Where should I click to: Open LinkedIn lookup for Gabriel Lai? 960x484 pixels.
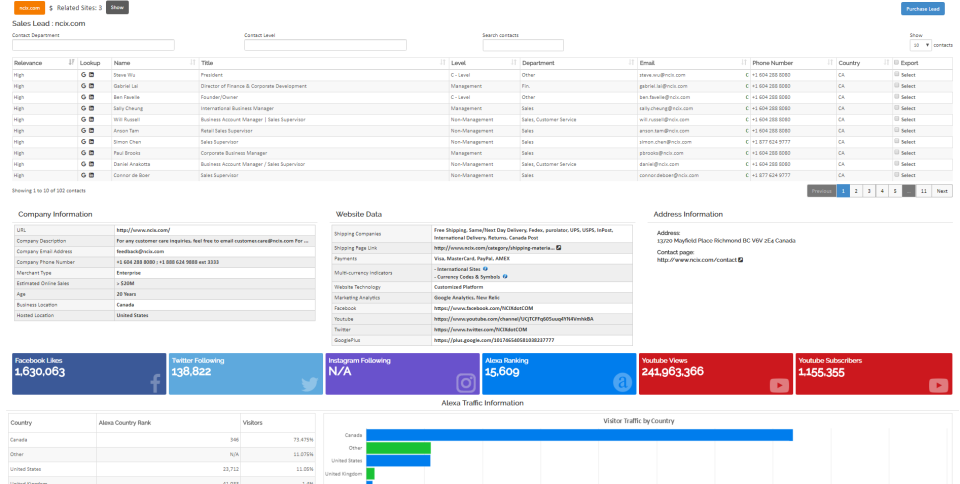(x=91, y=86)
